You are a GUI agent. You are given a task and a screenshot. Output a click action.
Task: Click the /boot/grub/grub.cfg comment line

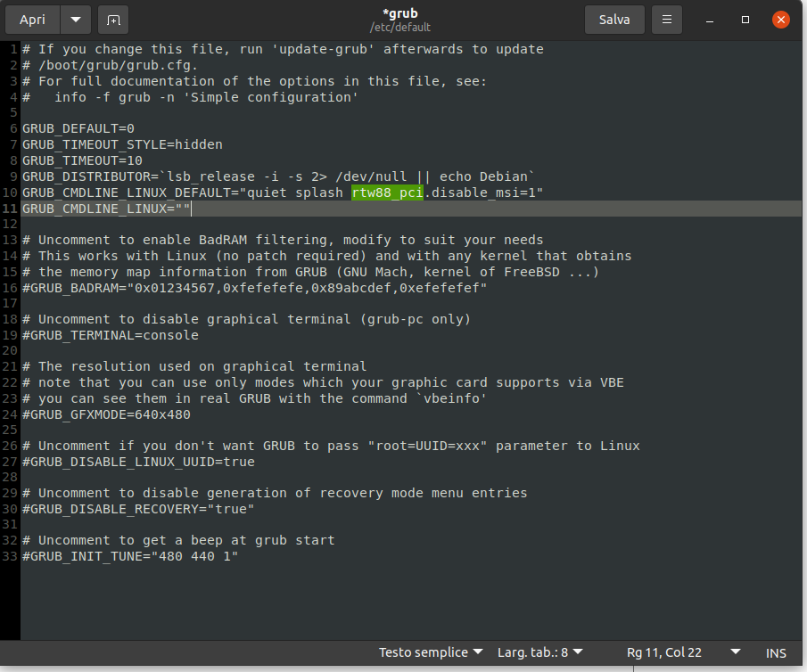click(x=111, y=65)
